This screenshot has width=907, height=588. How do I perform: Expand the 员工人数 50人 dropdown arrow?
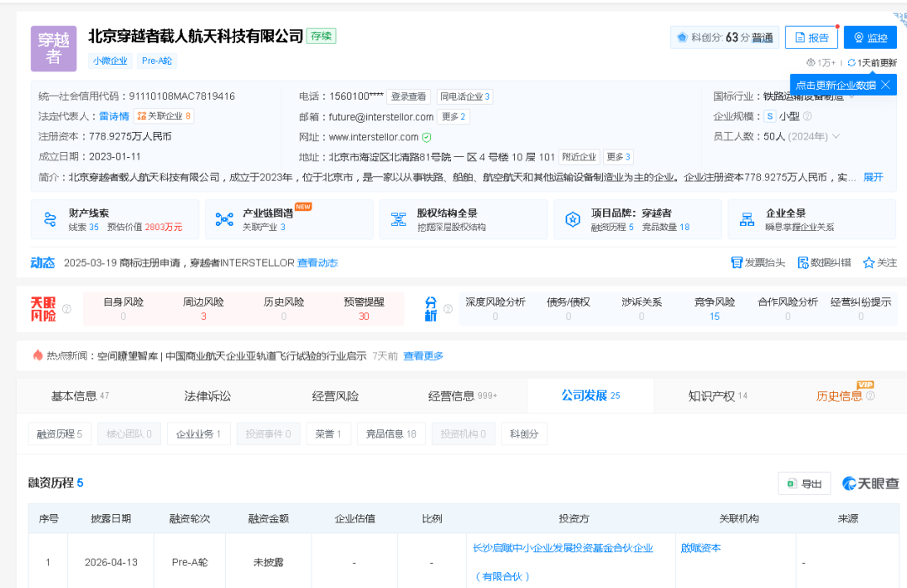pyautogui.click(x=836, y=136)
